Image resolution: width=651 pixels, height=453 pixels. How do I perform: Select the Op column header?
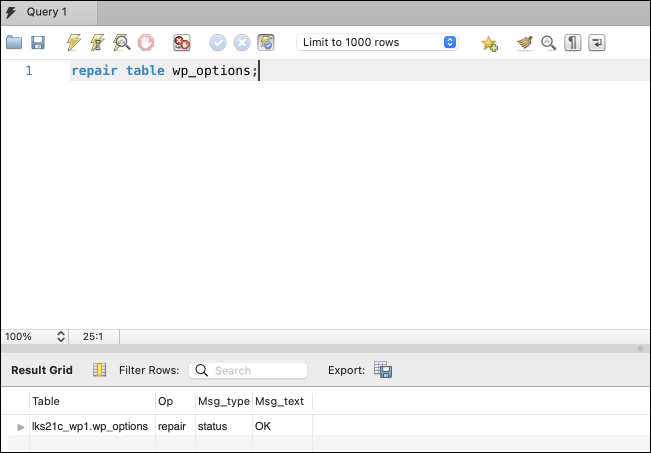[175, 401]
